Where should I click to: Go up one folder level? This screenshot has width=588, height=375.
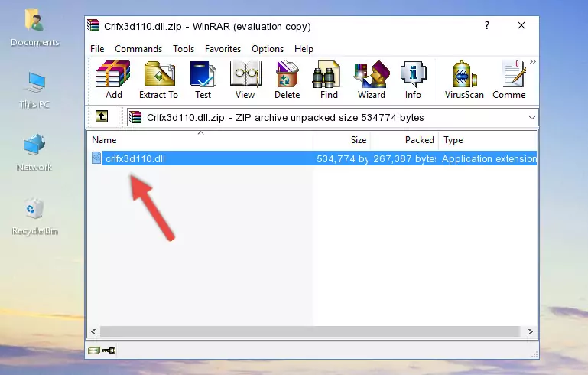pyautogui.click(x=102, y=116)
